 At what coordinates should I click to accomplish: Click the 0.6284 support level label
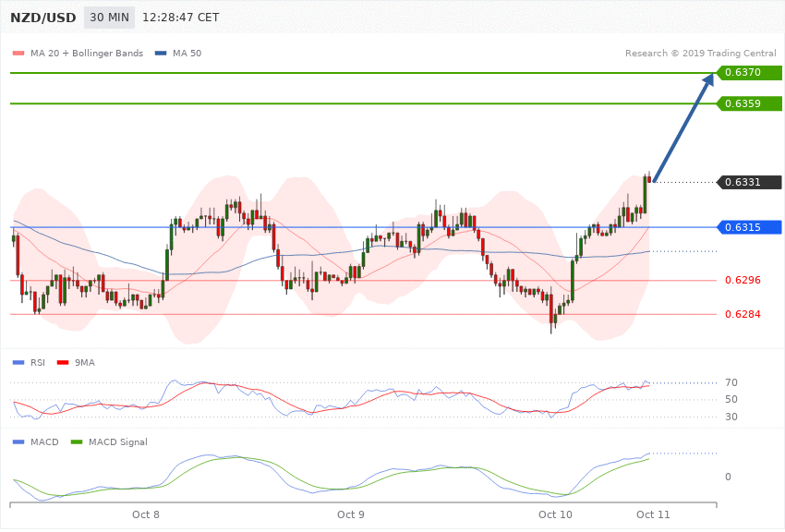tap(743, 314)
